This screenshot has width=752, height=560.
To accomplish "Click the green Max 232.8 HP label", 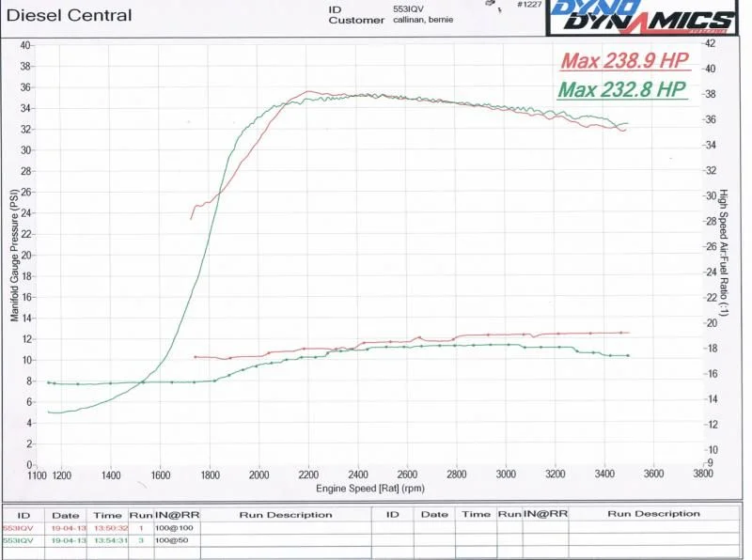I will [x=622, y=90].
